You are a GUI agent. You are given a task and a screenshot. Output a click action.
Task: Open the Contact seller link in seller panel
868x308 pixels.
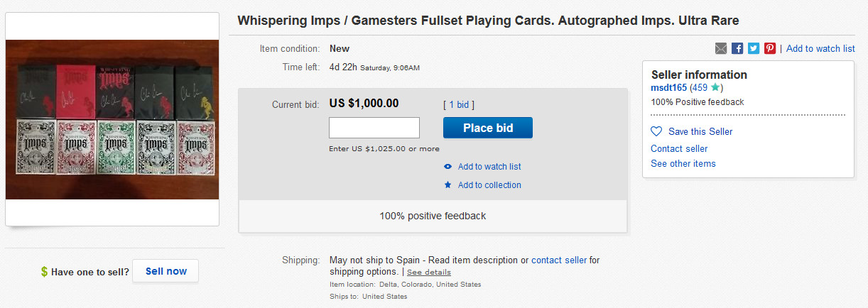679,148
